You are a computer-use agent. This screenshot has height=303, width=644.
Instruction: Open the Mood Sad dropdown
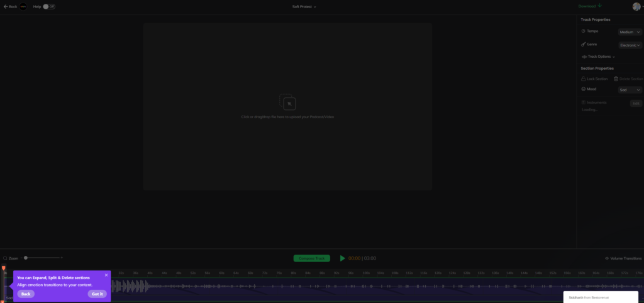point(630,90)
